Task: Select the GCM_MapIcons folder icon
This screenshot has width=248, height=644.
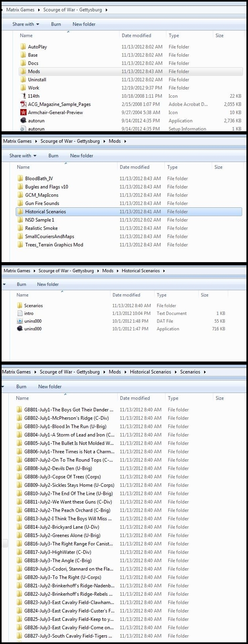Action: point(20,195)
